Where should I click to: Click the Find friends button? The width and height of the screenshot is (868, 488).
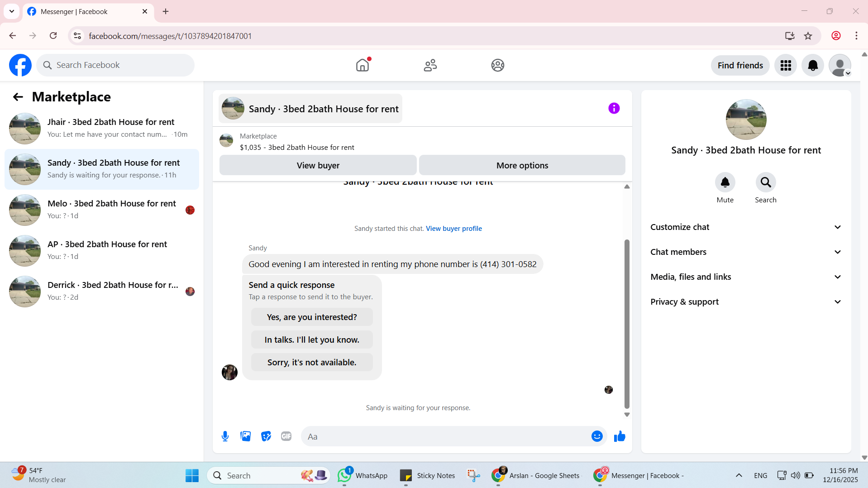[740, 66]
